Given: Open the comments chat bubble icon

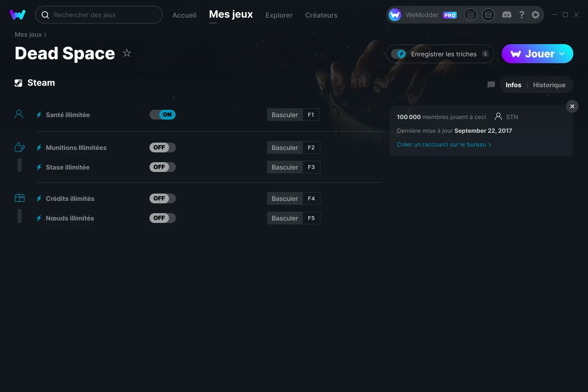Looking at the screenshot, I should 491,85.
